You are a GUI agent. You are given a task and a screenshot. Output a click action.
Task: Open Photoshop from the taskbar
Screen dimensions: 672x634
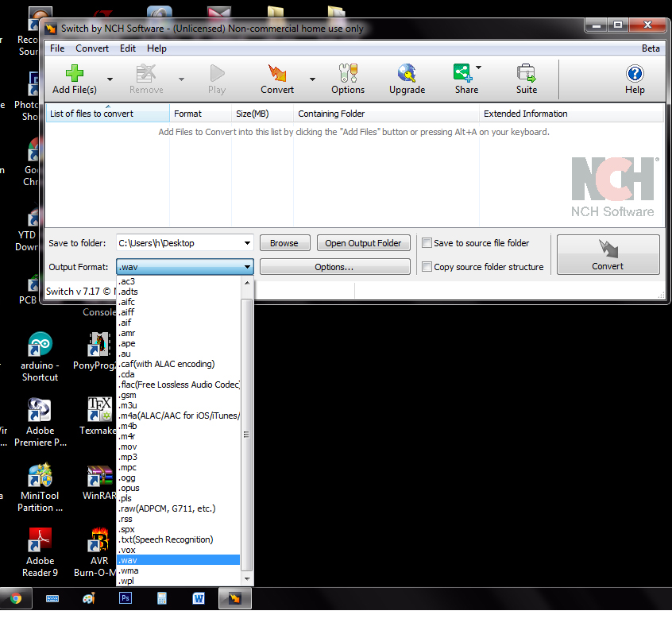coord(126,598)
